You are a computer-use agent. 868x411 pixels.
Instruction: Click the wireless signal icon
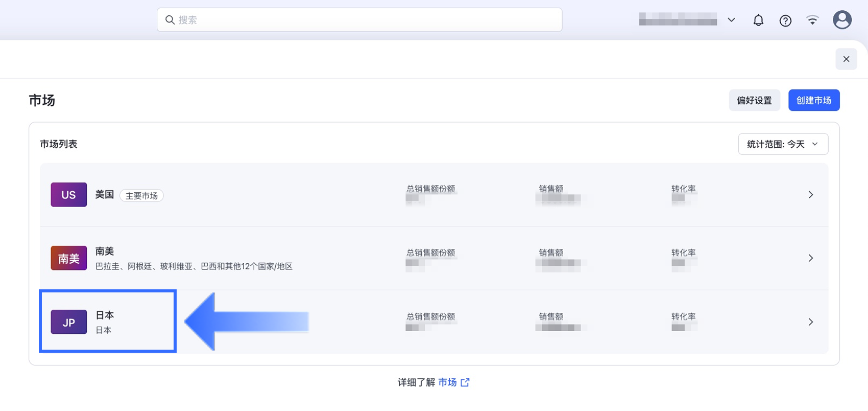click(812, 20)
